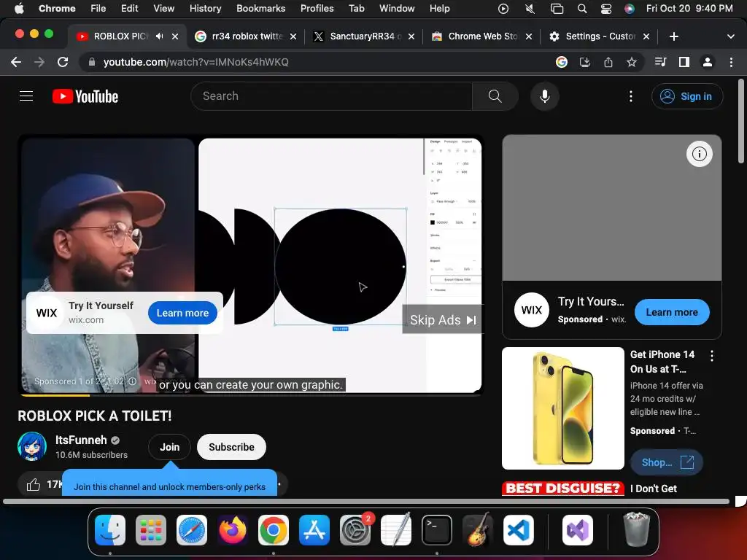Switch to rr34 roblox twitter tab
The image size is (747, 560).
tap(247, 36)
